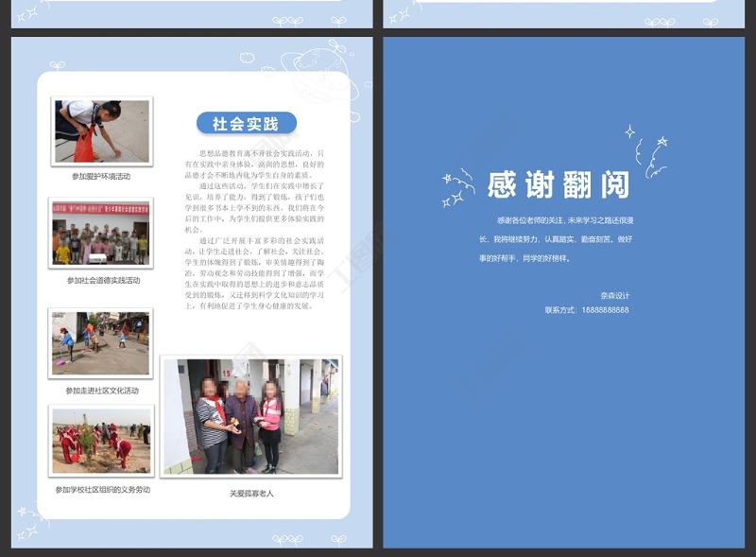Screen dimensions: 756x557
Task: Select the 奈森设计 signature text
Action: (613, 295)
